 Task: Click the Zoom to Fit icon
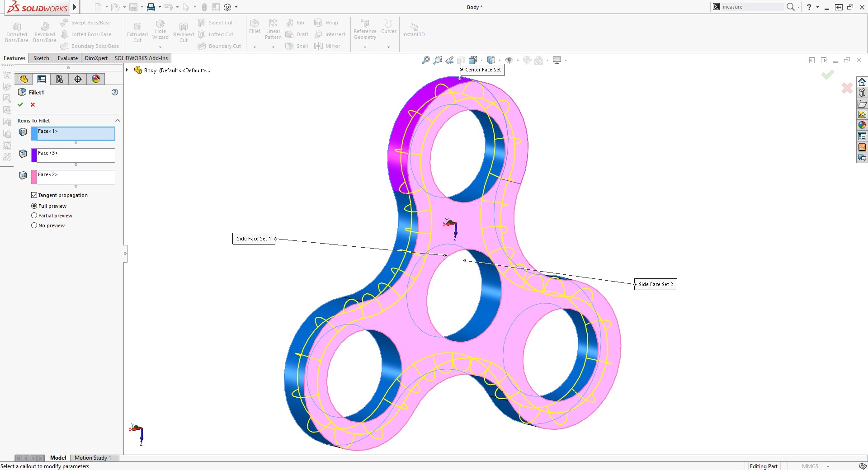click(x=425, y=60)
